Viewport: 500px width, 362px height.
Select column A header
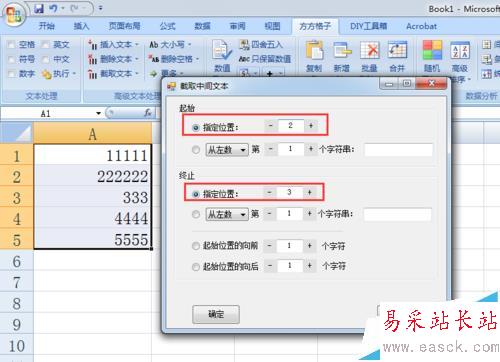(93, 133)
